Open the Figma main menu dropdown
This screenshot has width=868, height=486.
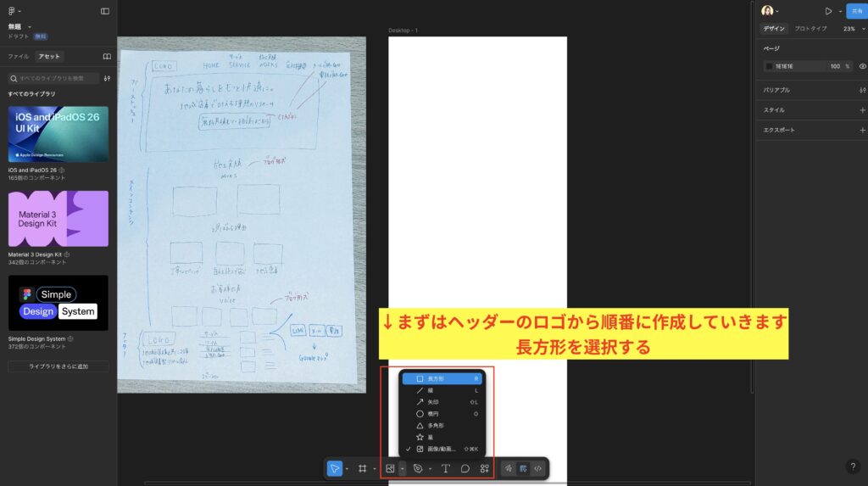coord(14,11)
